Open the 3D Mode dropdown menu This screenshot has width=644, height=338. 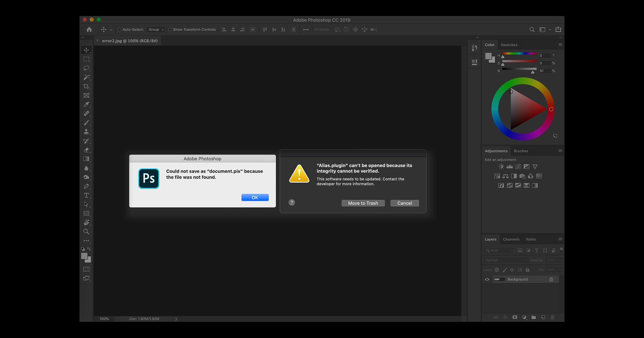click(322, 29)
